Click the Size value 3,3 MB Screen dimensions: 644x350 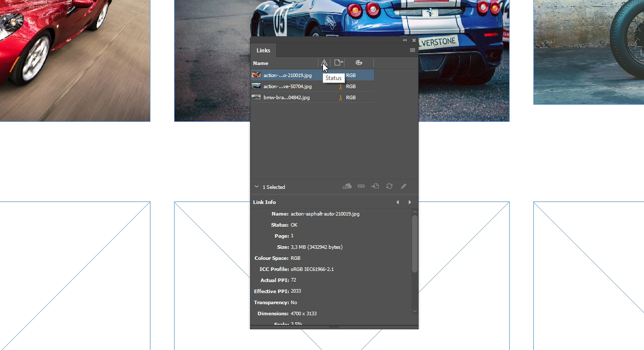tap(316, 247)
